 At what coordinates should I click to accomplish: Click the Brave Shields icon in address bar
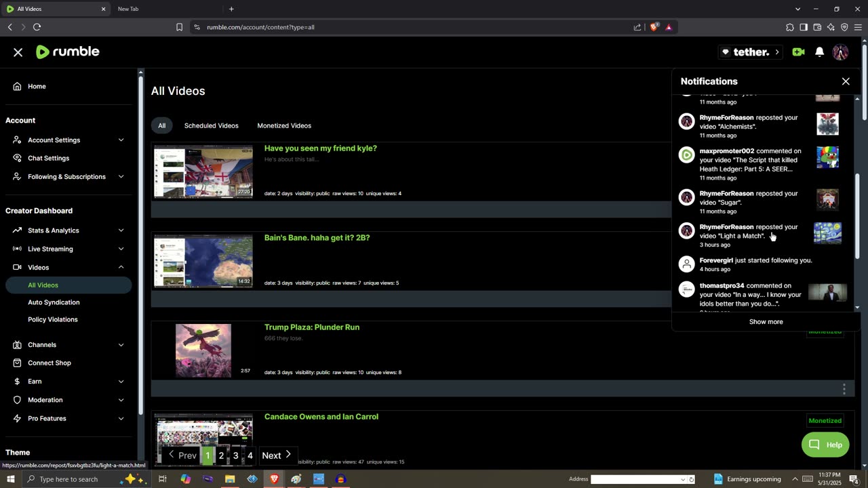[x=654, y=27]
